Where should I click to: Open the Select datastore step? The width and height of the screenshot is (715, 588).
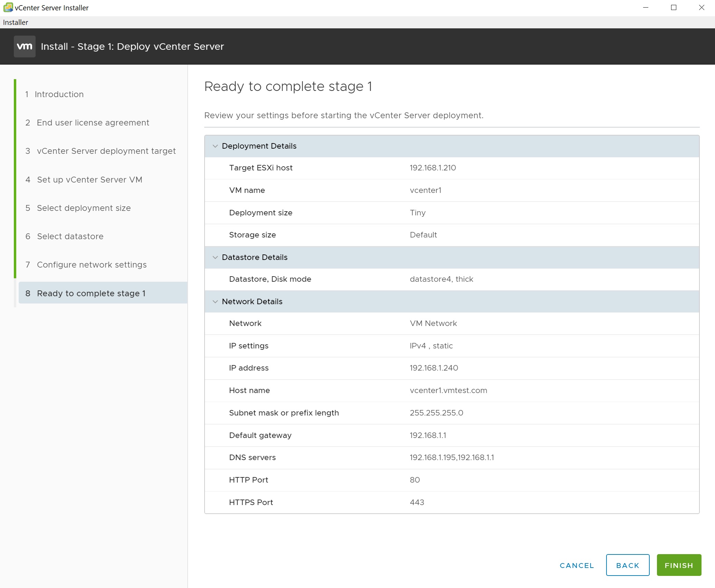[x=70, y=236]
